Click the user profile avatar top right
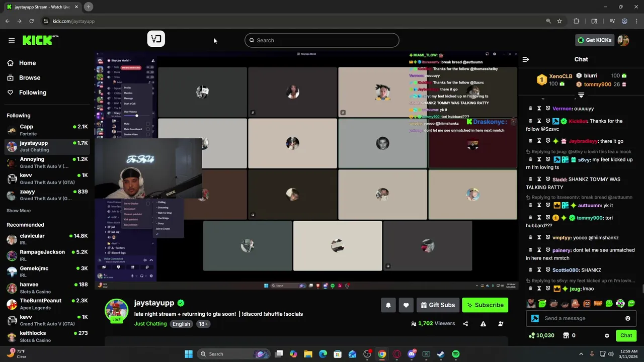The width and height of the screenshot is (644, 362). [623, 40]
